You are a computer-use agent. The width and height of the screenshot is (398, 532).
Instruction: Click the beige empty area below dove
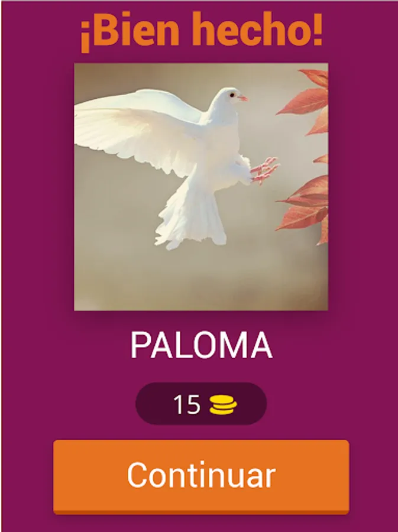pyautogui.click(x=200, y=281)
